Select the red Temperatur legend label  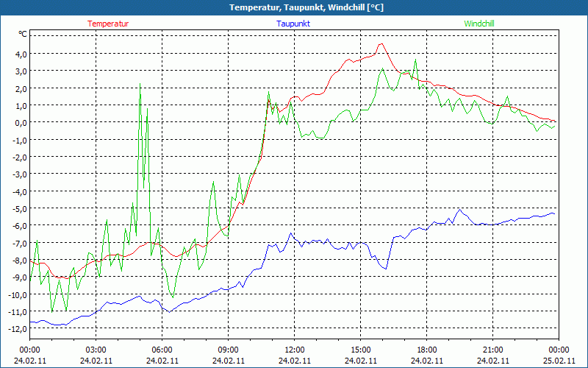pos(108,24)
